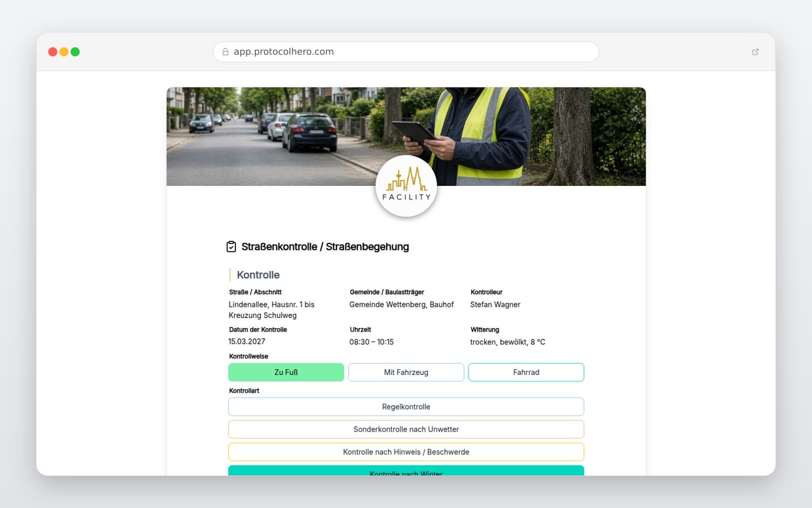Click the time 08:30 – 10:15
The width and height of the screenshot is (812, 508).
pyautogui.click(x=371, y=342)
